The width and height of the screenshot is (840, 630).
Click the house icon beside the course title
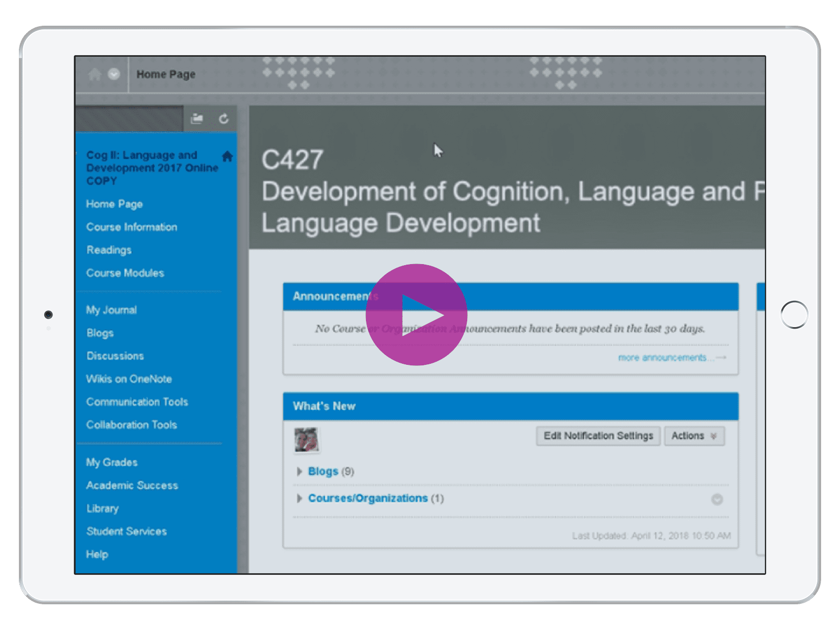pyautogui.click(x=227, y=156)
